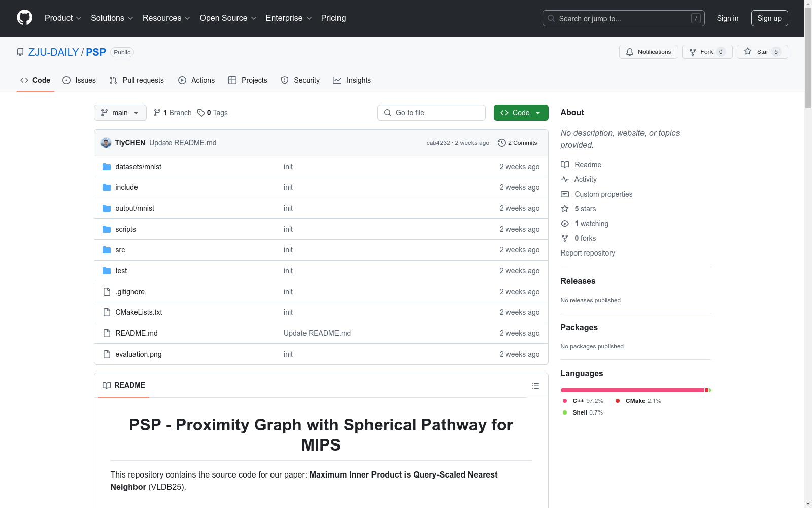Click the Custom properties icon
The image size is (812, 508).
click(565, 194)
